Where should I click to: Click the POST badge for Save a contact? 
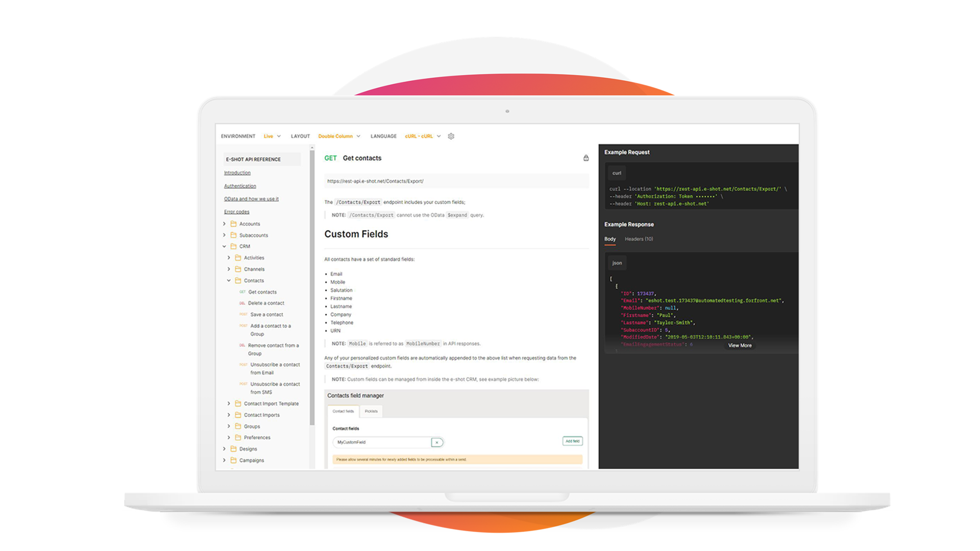(243, 314)
